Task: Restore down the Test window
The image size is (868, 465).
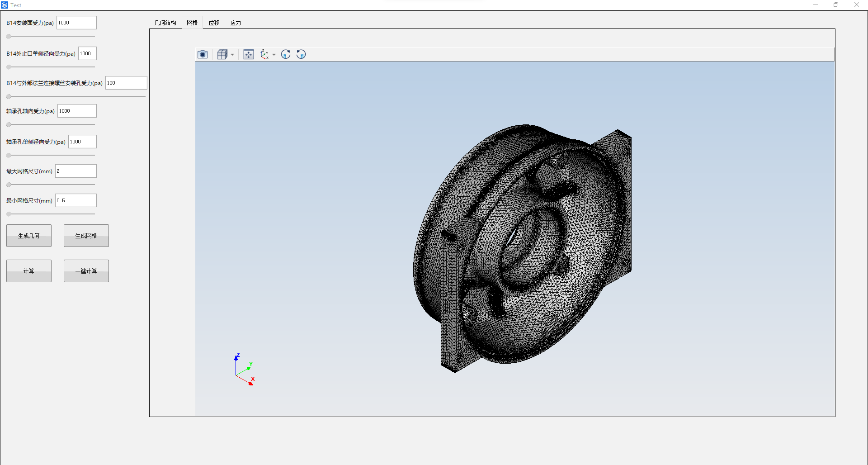Action: [x=836, y=5]
